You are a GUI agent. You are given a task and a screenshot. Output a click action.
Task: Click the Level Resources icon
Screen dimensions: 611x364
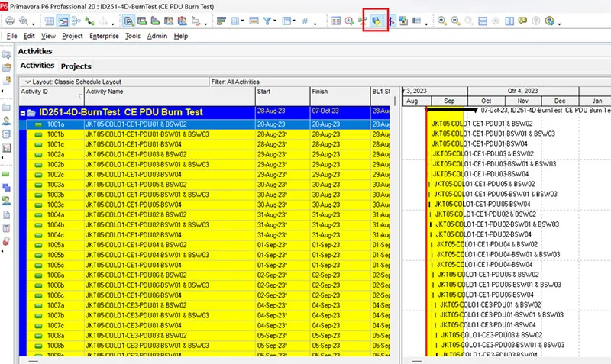pyautogui.click(x=362, y=21)
